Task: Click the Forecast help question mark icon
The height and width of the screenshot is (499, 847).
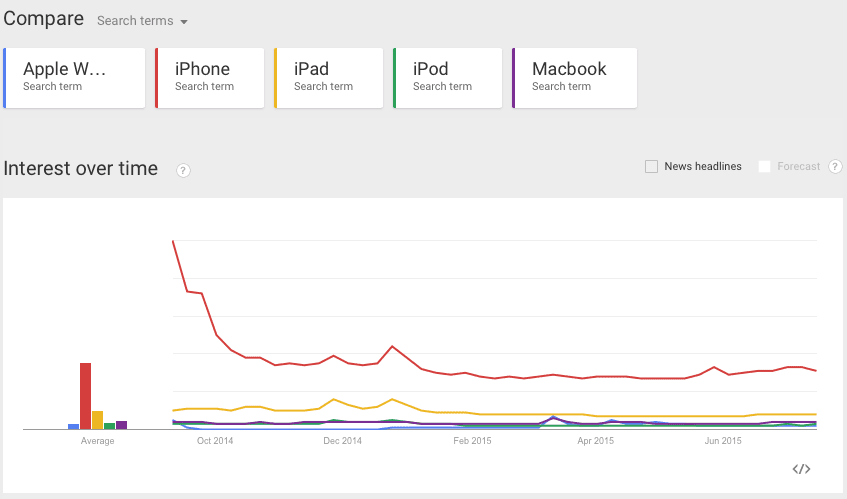Action: [x=835, y=167]
